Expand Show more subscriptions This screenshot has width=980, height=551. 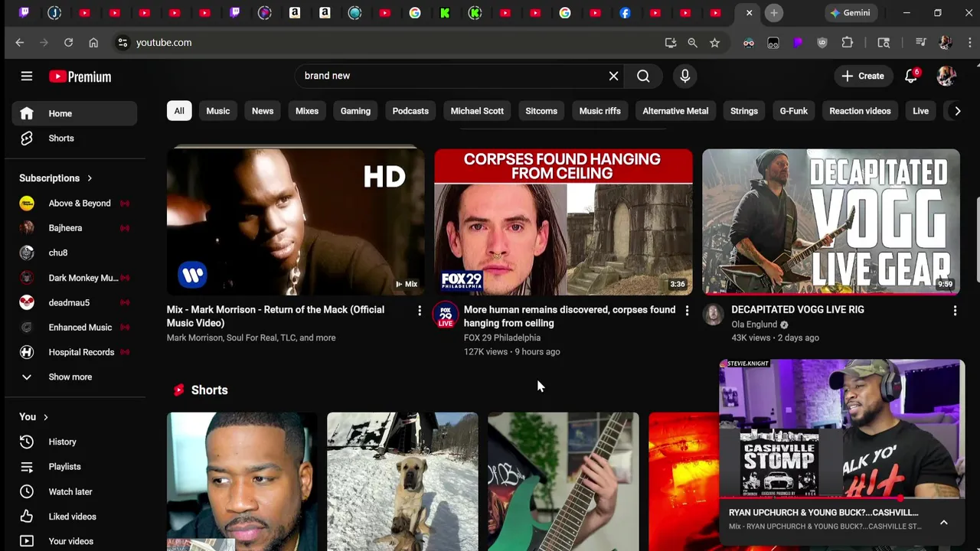tap(74, 377)
